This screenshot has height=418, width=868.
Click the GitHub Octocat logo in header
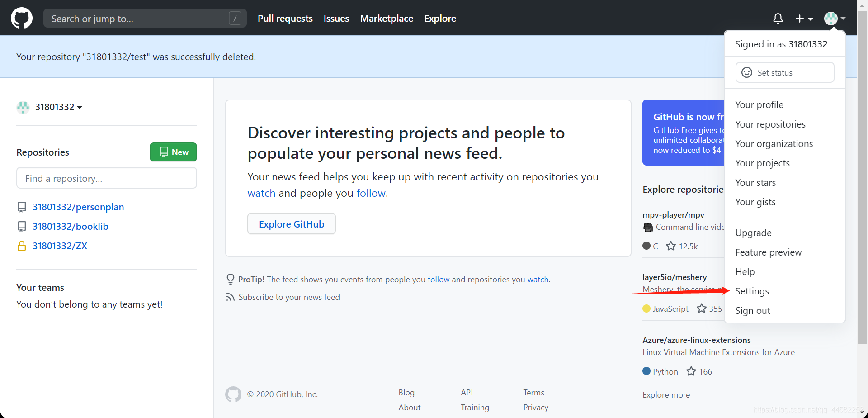22,18
